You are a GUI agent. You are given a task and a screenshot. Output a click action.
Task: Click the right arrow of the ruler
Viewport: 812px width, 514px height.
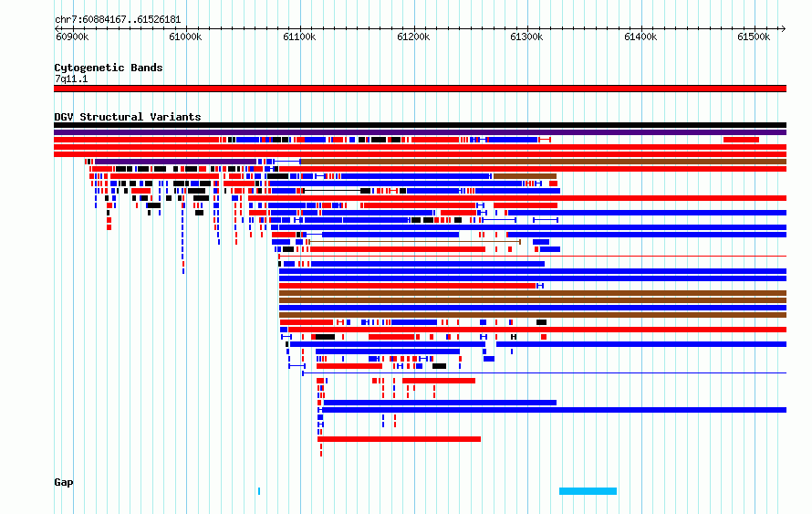pyautogui.click(x=783, y=28)
